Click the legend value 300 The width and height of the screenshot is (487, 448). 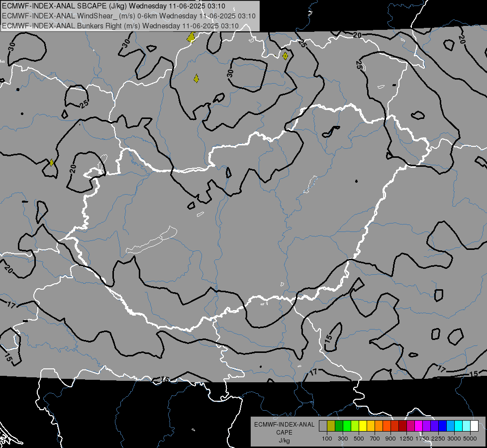tap(343, 439)
